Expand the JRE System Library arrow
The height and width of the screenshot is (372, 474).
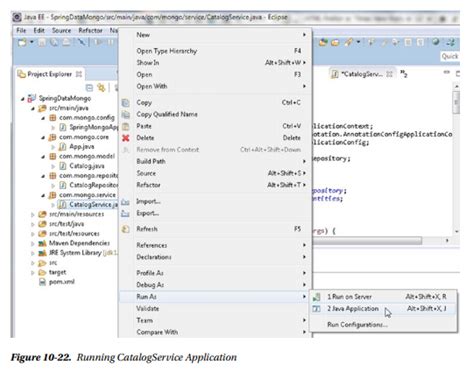tap(33, 253)
